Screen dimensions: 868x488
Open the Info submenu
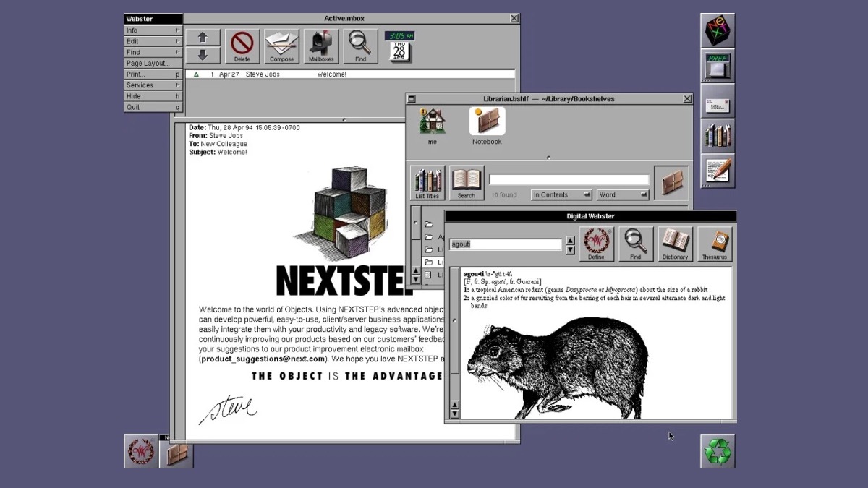coord(153,30)
